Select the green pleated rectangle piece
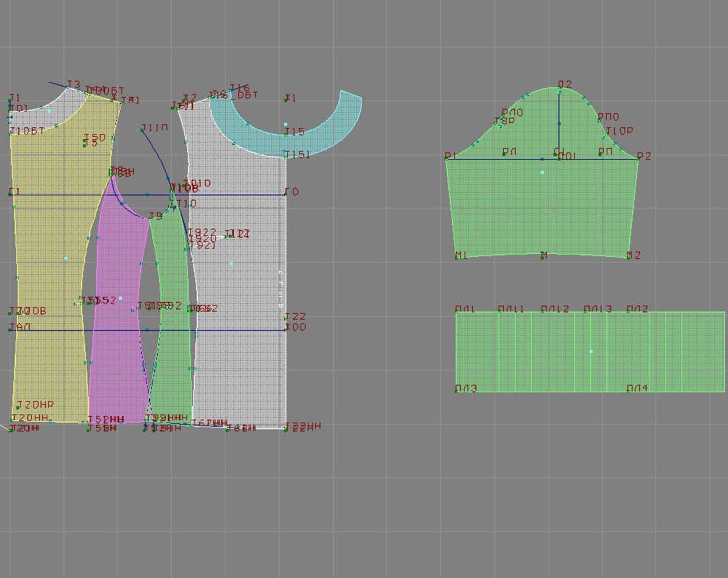 [x=590, y=352]
